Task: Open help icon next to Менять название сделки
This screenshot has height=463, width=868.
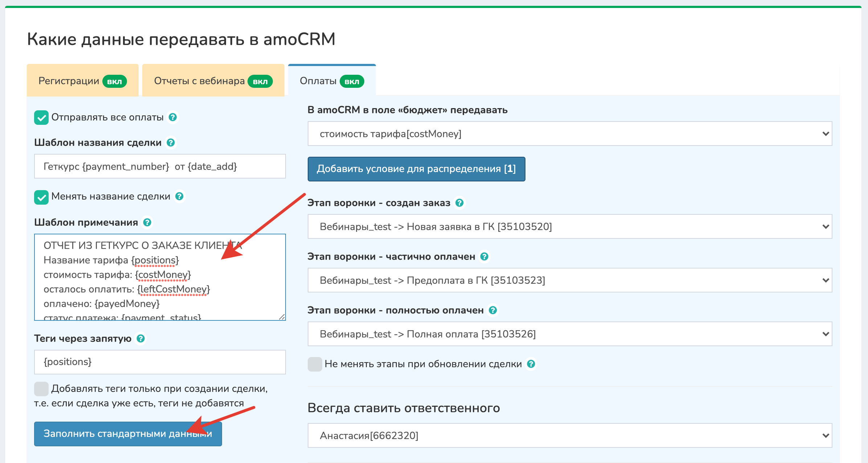Action: pos(179,196)
